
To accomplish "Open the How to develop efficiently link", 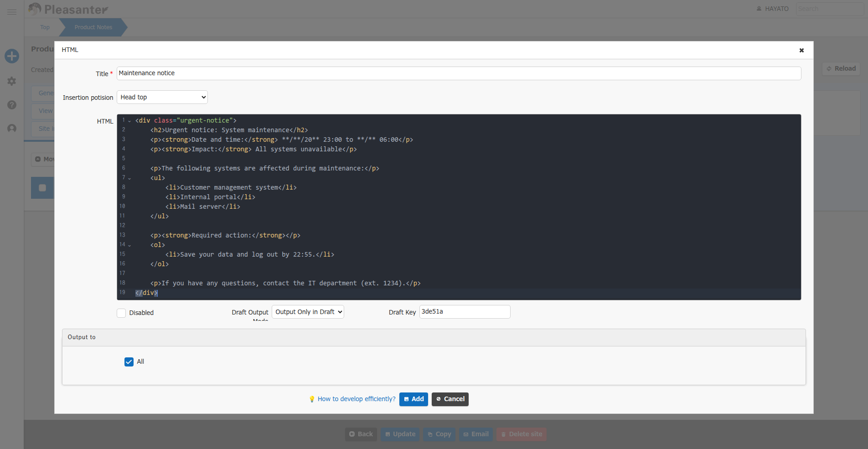I will coord(356,399).
